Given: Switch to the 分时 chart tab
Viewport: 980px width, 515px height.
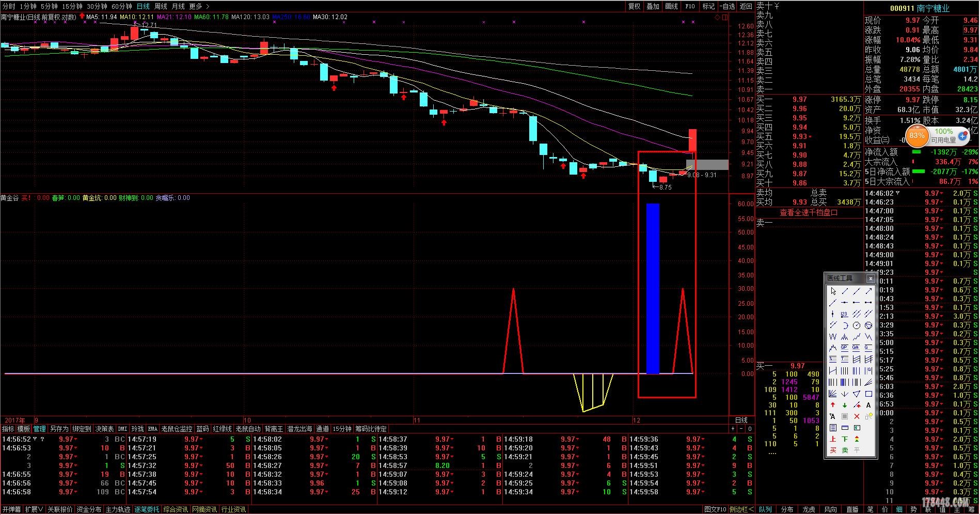Looking at the screenshot, I should click(x=9, y=6).
